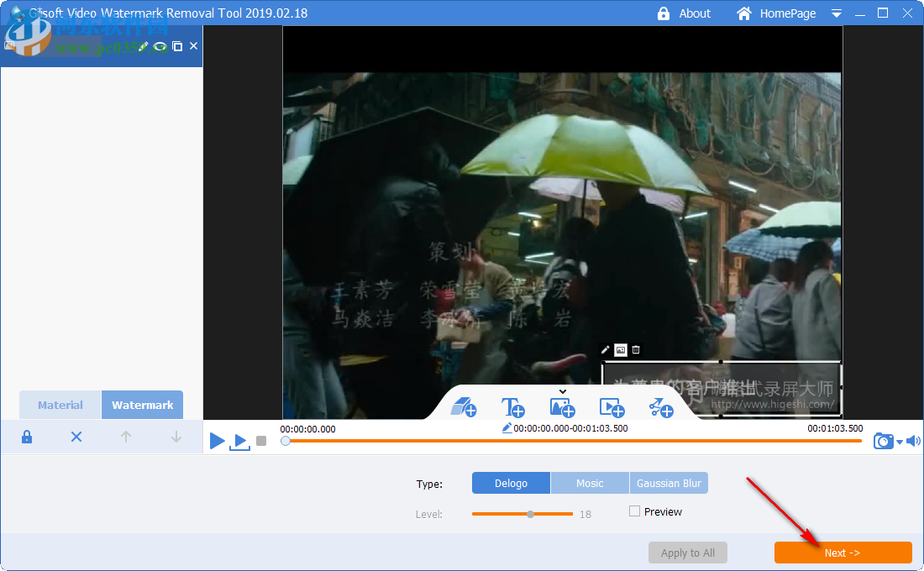The image size is (924, 571).
Task: Adjust the Level slider handle
Action: (529, 514)
